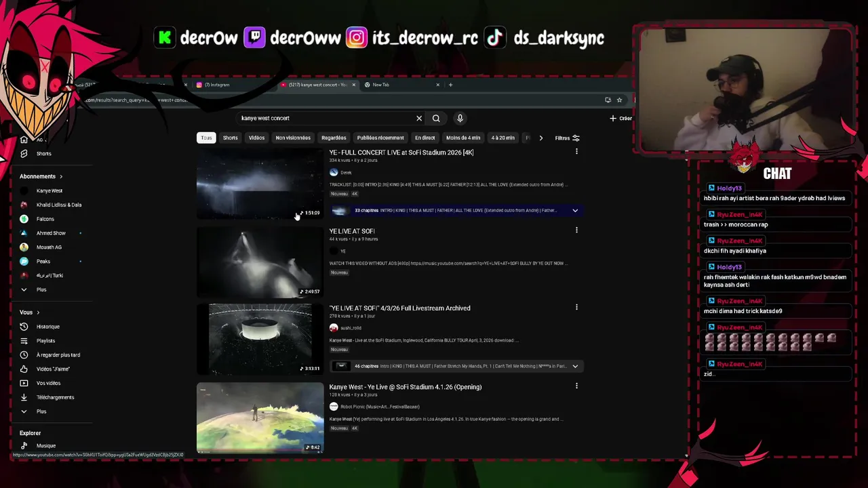The height and width of the screenshot is (488, 868).
Task: Open Peaks subscription channel
Action: 43,261
